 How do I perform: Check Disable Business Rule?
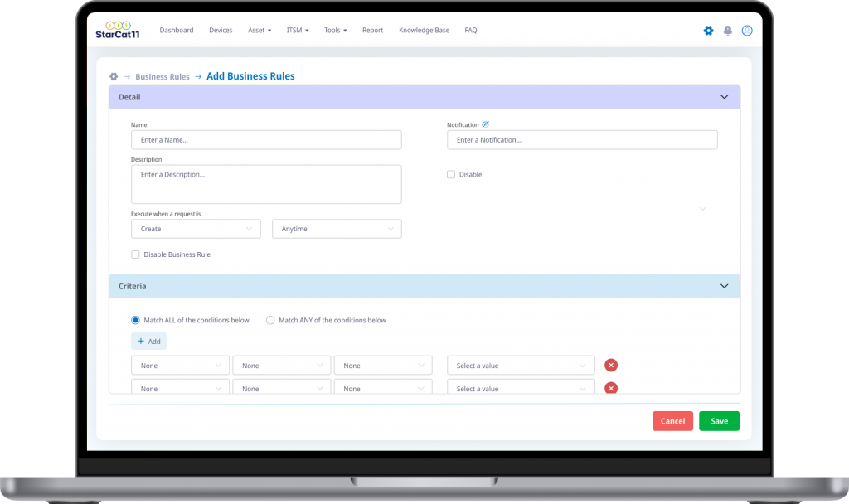pos(135,254)
